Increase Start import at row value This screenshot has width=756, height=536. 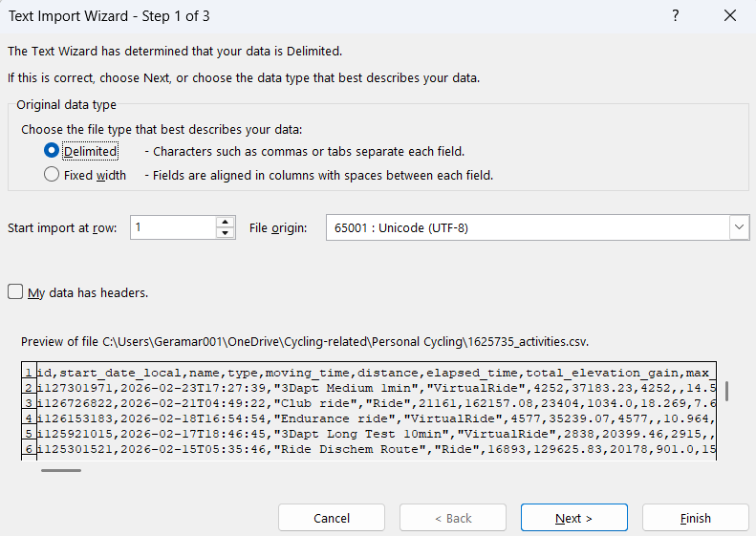(226, 222)
